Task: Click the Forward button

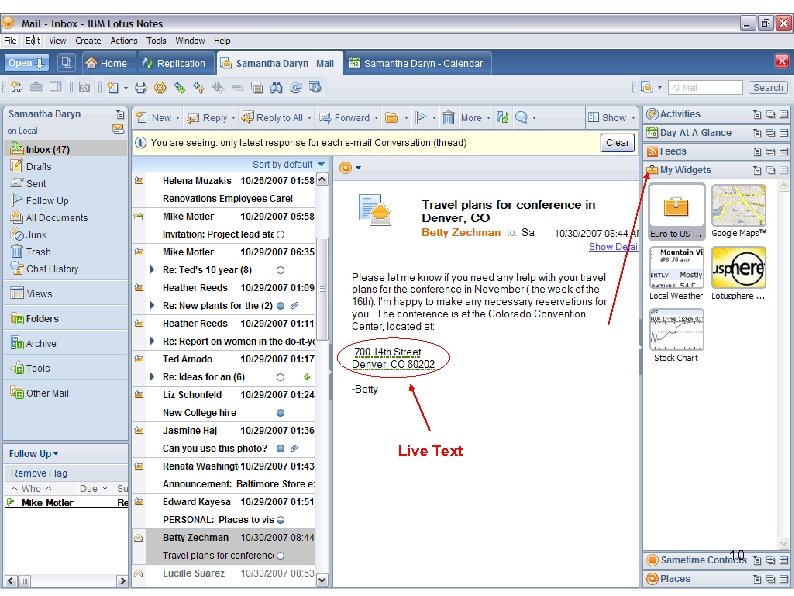Action: (x=347, y=117)
